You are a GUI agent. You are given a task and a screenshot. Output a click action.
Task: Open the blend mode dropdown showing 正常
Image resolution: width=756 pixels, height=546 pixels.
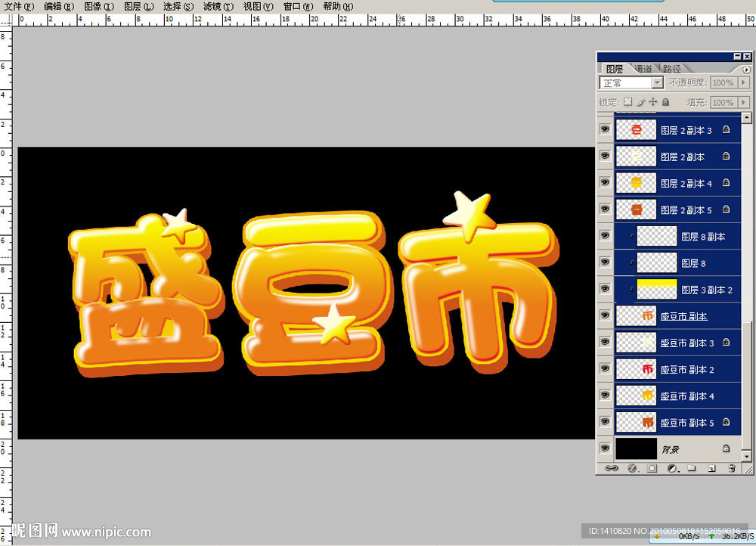click(631, 82)
